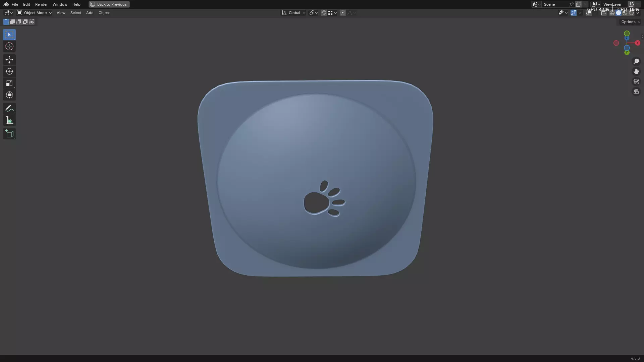Image resolution: width=644 pixels, height=362 pixels.
Task: Set selection mode to Subtract
Action: (19, 22)
